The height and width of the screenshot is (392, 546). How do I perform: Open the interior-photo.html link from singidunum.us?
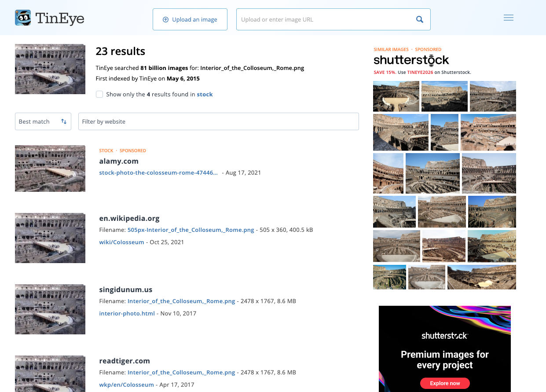(x=127, y=313)
